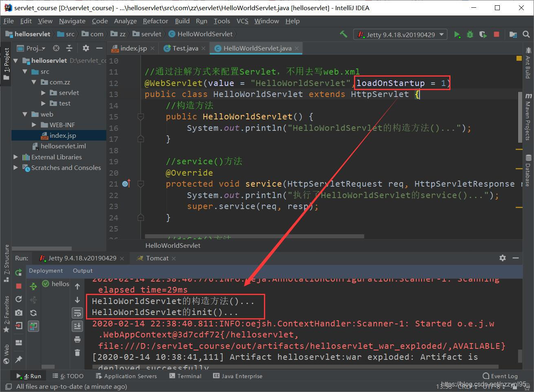Open Search Everywhere magnifier icon
534x392 pixels.
(x=526, y=35)
